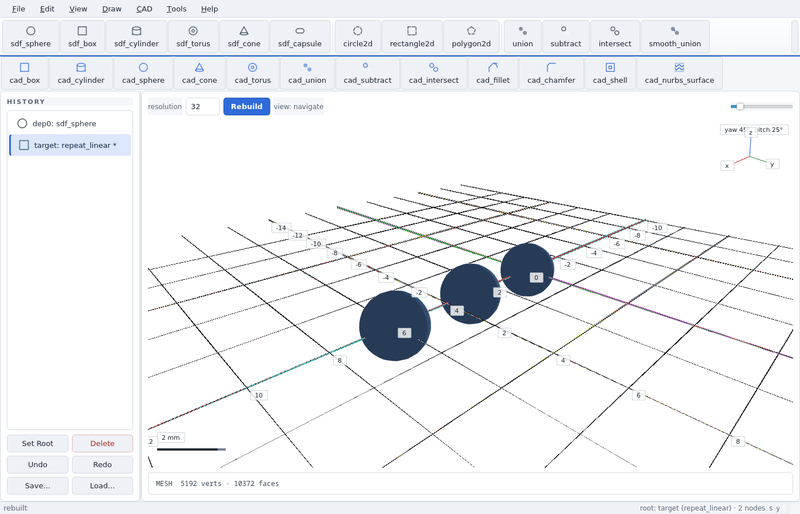Use the cad_chamfer tool
Image resolution: width=800 pixels, height=514 pixels.
point(551,74)
